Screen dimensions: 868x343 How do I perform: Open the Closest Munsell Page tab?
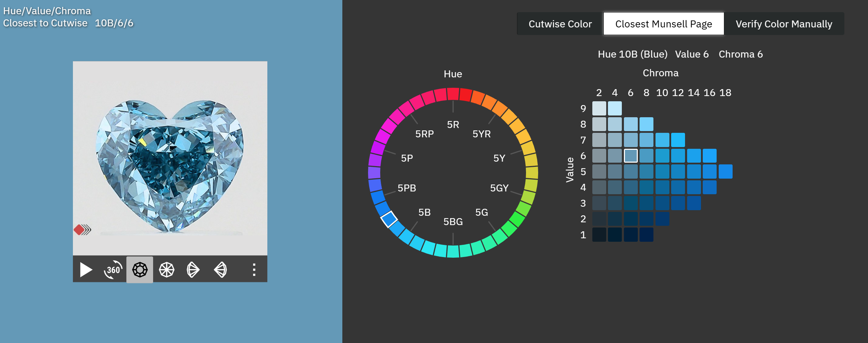[x=663, y=24]
